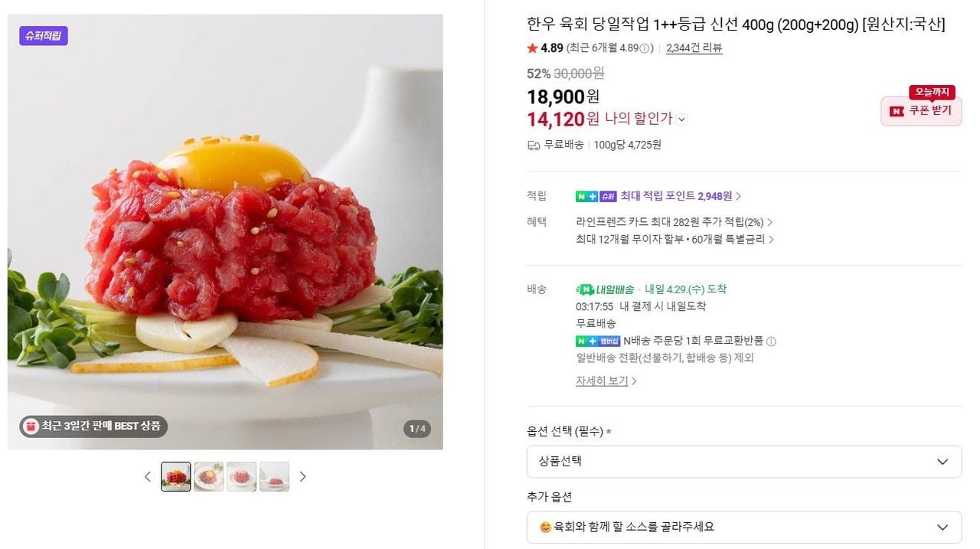
Task: Select the fourth product thumbnail
Action: pyautogui.click(x=274, y=476)
